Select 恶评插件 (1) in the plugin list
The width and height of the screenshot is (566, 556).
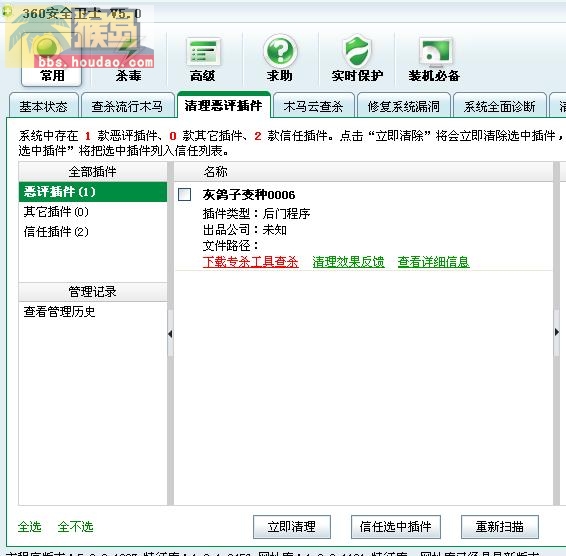(x=93, y=192)
